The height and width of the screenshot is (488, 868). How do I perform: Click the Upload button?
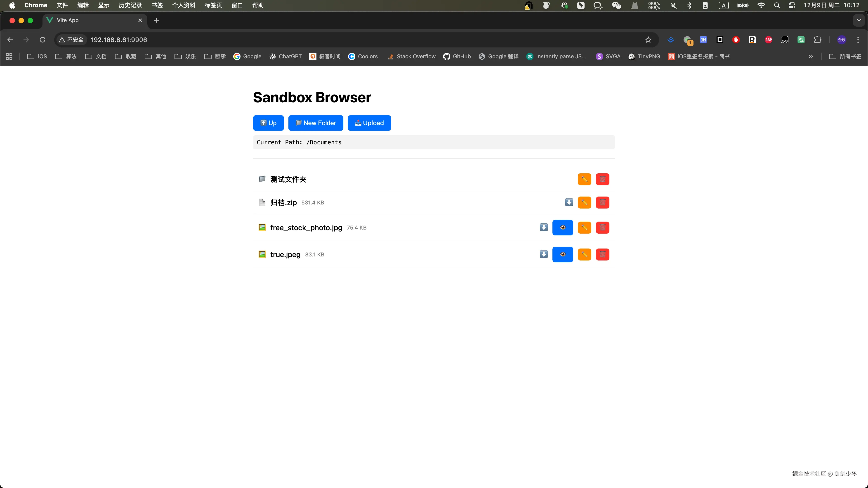pyautogui.click(x=369, y=123)
